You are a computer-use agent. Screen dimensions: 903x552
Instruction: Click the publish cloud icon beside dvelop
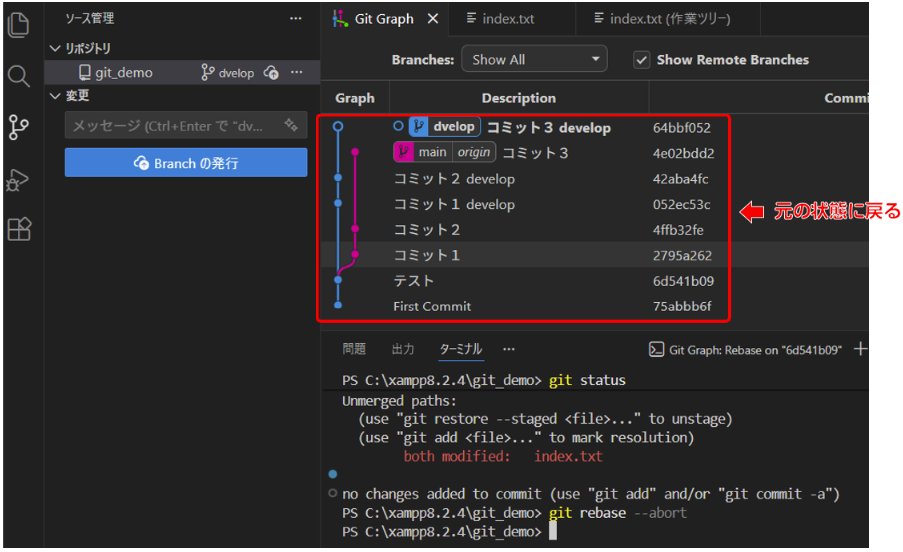271,73
